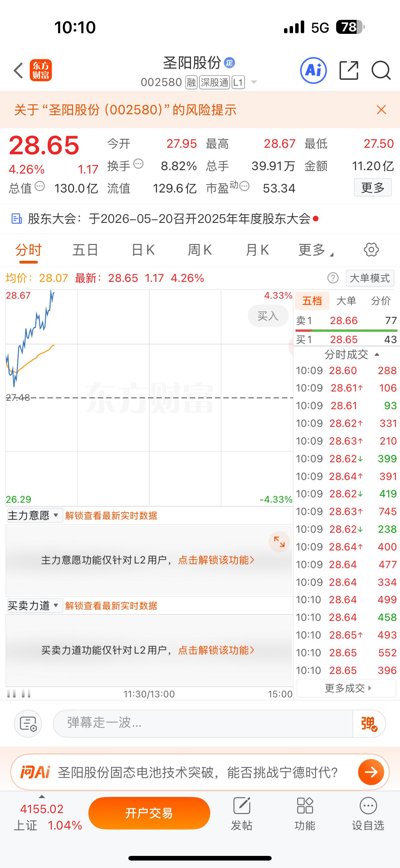Tap the 买1 28.65 order row

[346, 339]
